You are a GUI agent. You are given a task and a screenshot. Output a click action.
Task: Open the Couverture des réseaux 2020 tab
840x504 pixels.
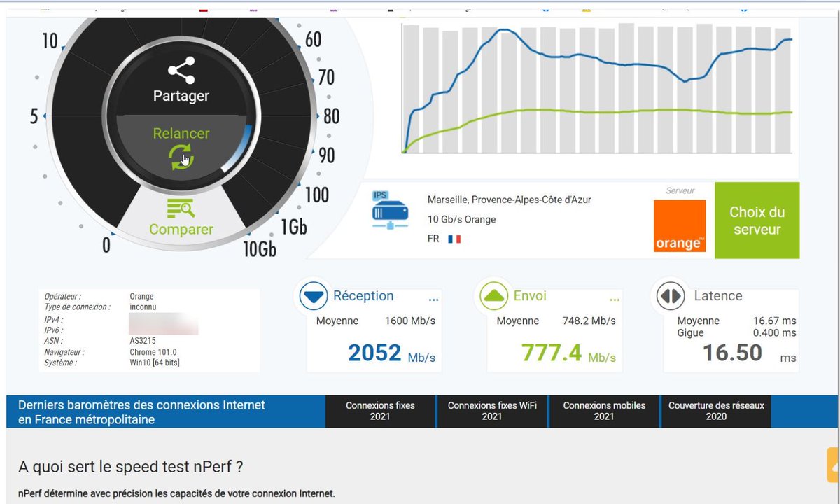point(716,411)
